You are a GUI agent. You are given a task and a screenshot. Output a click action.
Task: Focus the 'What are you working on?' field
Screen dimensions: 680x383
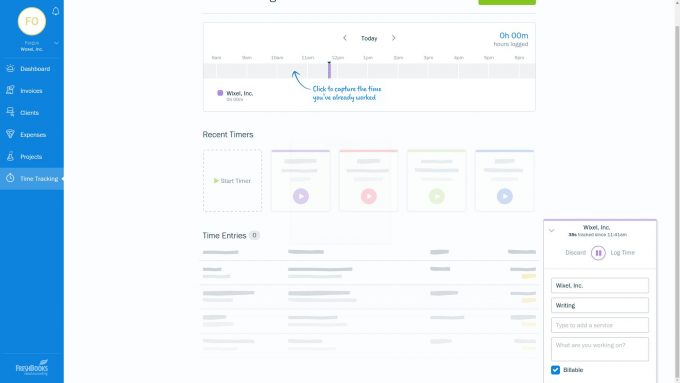[x=600, y=349]
